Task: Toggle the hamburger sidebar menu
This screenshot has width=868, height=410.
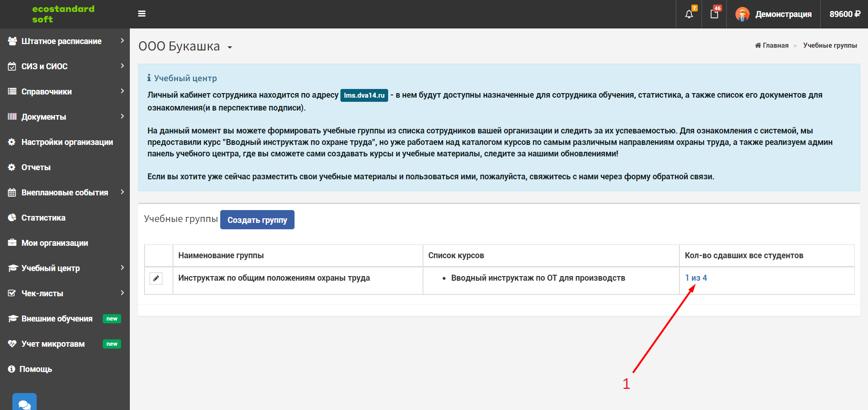Action: (142, 14)
